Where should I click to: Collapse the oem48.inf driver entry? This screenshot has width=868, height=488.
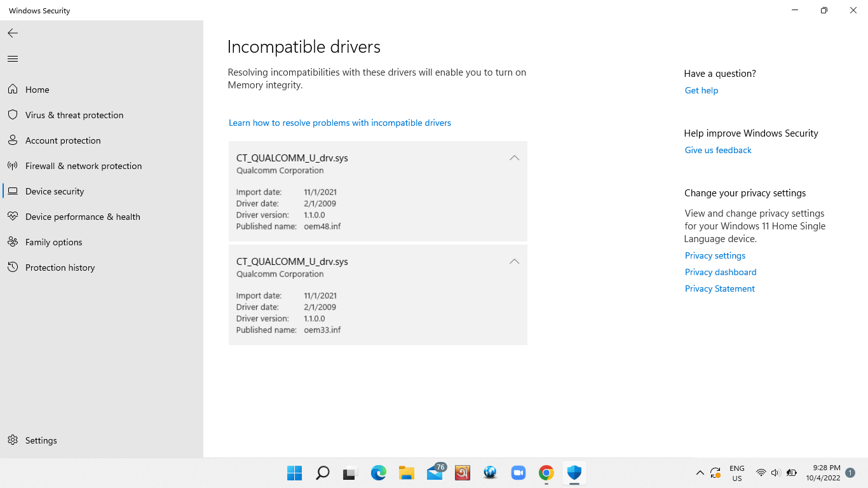pos(514,158)
